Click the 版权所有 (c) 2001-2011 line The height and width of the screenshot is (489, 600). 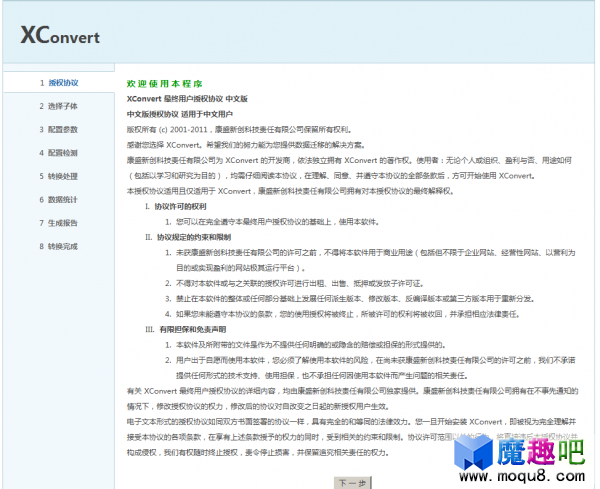pos(240,129)
